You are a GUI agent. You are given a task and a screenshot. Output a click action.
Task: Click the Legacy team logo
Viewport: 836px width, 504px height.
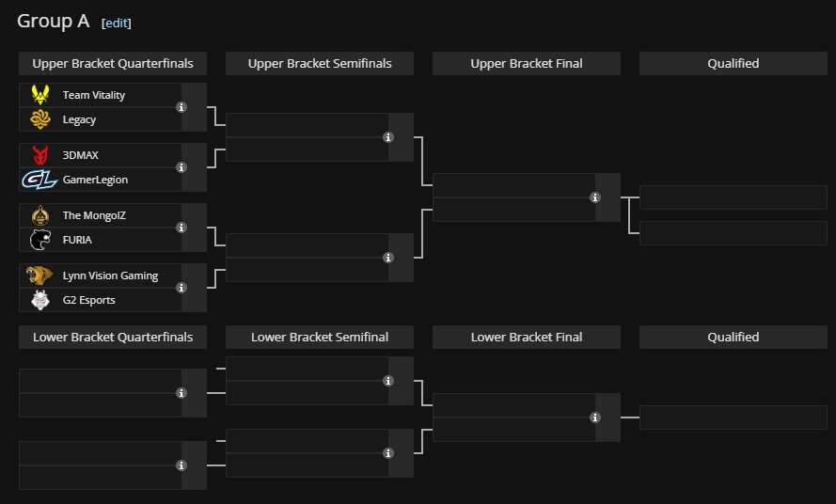click(x=40, y=119)
